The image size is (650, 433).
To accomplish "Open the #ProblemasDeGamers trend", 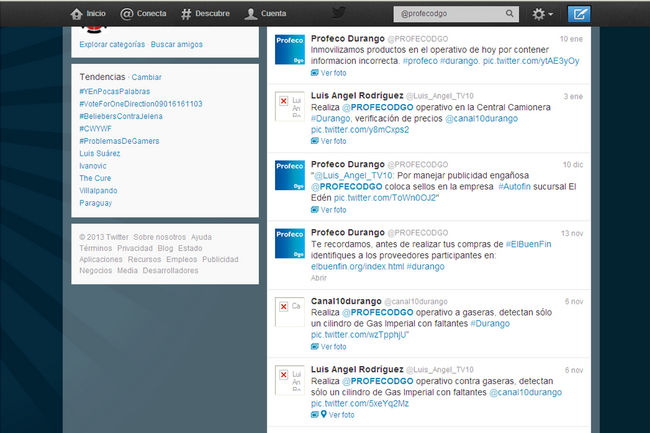I will 119,140.
